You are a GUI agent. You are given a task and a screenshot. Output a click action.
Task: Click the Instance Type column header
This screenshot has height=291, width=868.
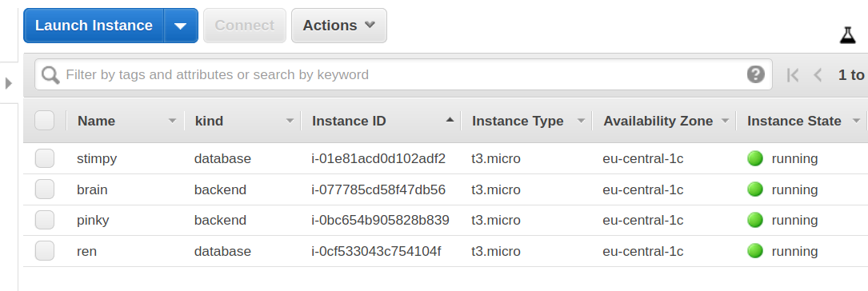pyautogui.click(x=518, y=121)
